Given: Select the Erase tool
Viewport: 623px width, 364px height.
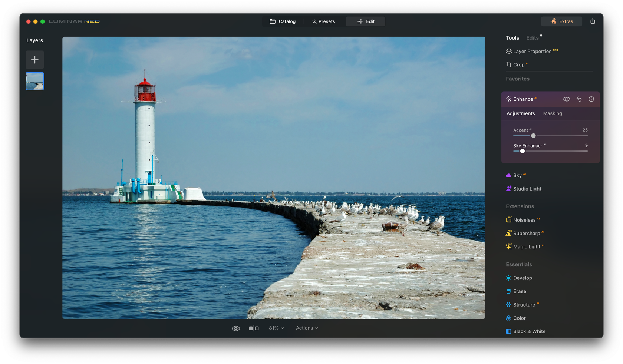Looking at the screenshot, I should coord(520,291).
